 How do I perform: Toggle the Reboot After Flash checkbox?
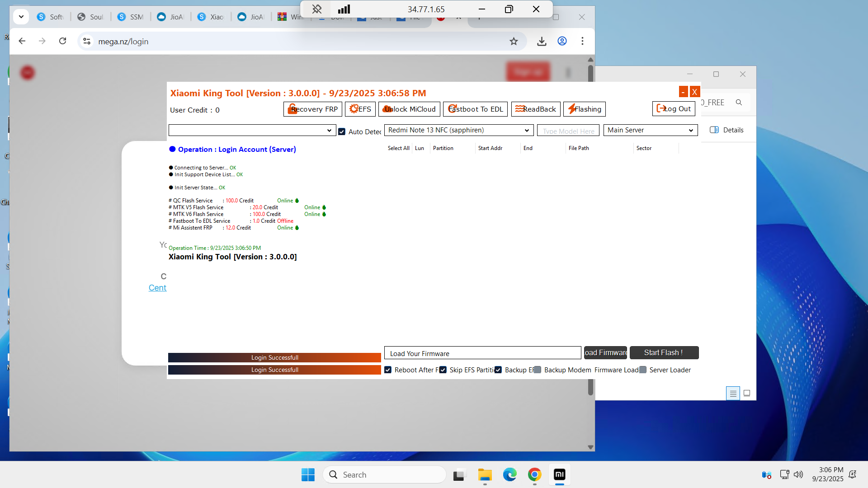388,370
